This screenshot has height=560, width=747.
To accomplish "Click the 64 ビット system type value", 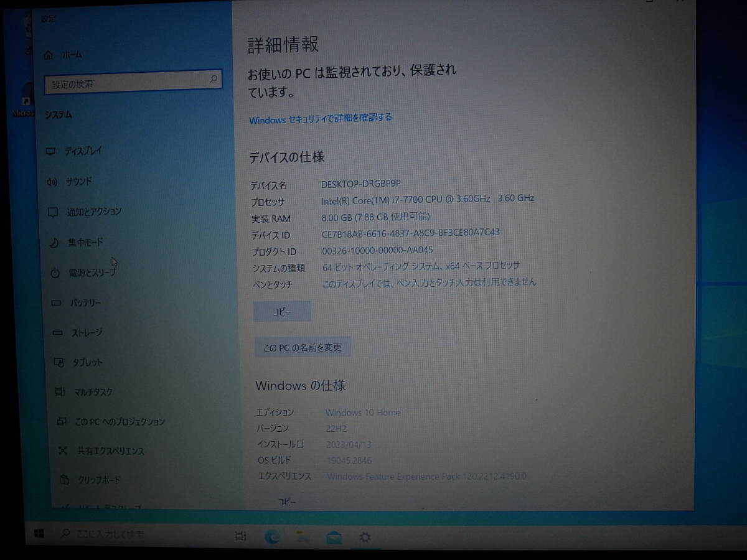I will point(421,266).
